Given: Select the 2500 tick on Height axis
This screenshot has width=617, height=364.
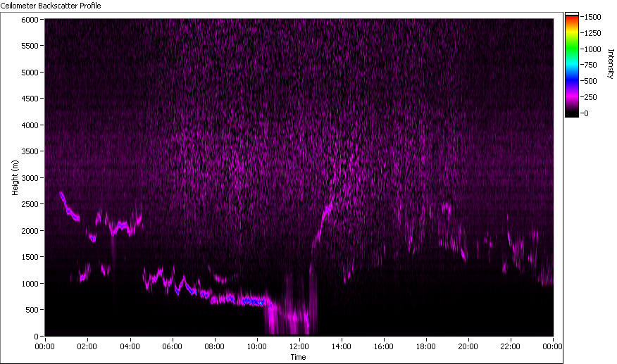Looking at the screenshot, I should [x=30, y=204].
